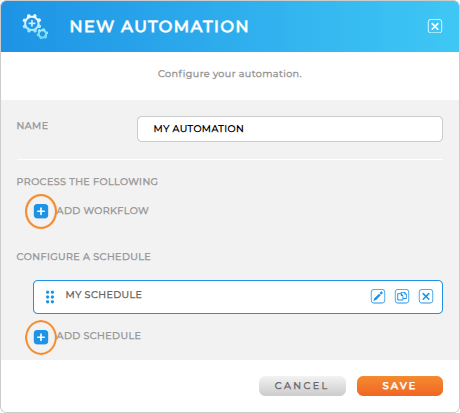
Task: Click the Save button
Action: (400, 386)
